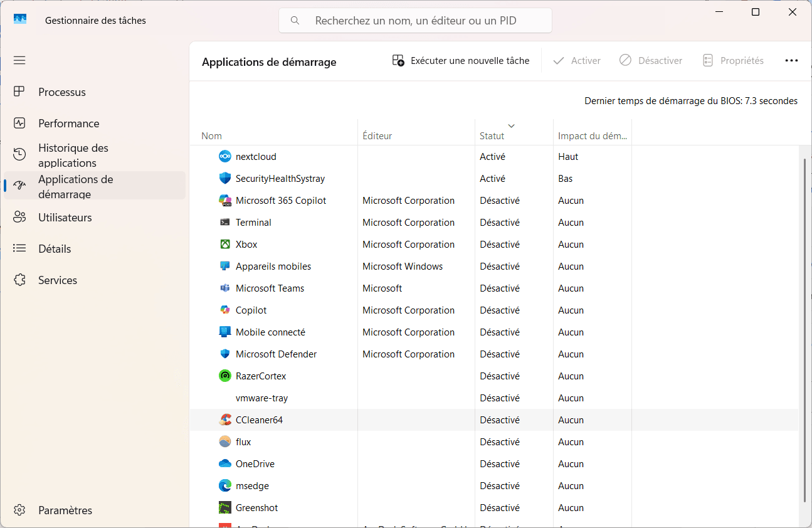Click the OneDrive cloud icon
The image size is (812, 528).
[x=225, y=463]
